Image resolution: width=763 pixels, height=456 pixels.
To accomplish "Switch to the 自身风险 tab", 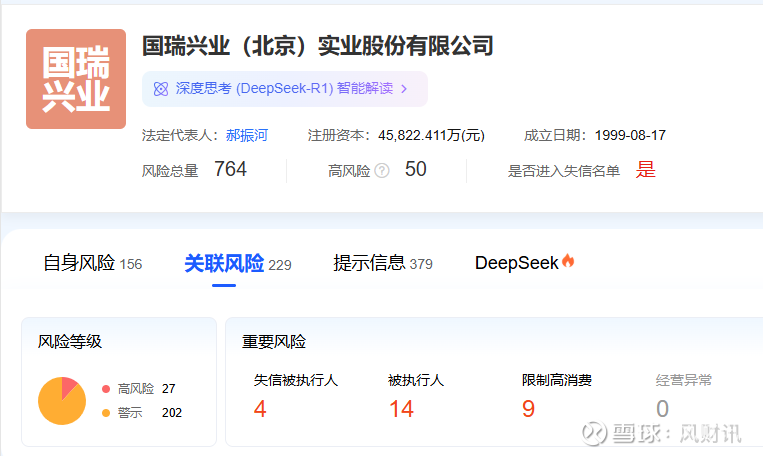I will (92, 263).
